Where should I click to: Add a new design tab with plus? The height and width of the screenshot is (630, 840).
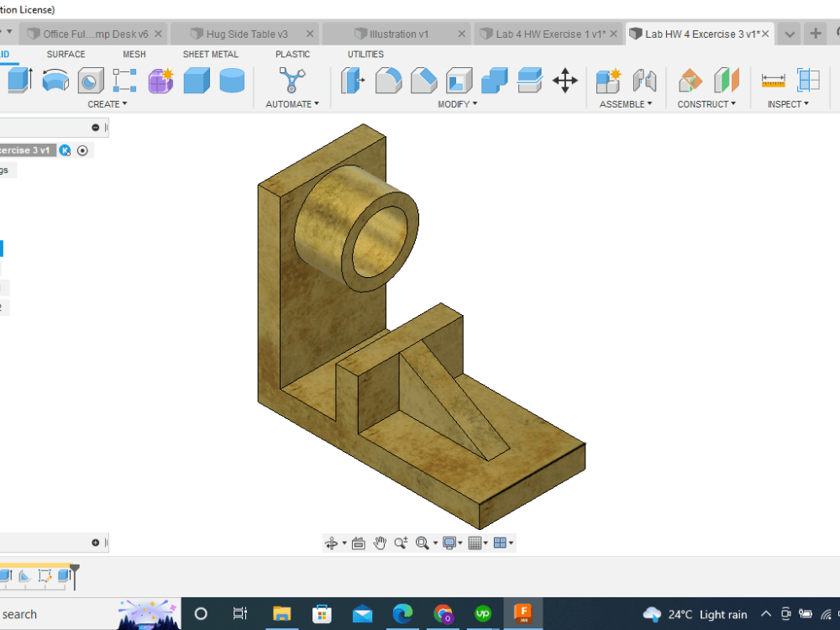click(816, 34)
